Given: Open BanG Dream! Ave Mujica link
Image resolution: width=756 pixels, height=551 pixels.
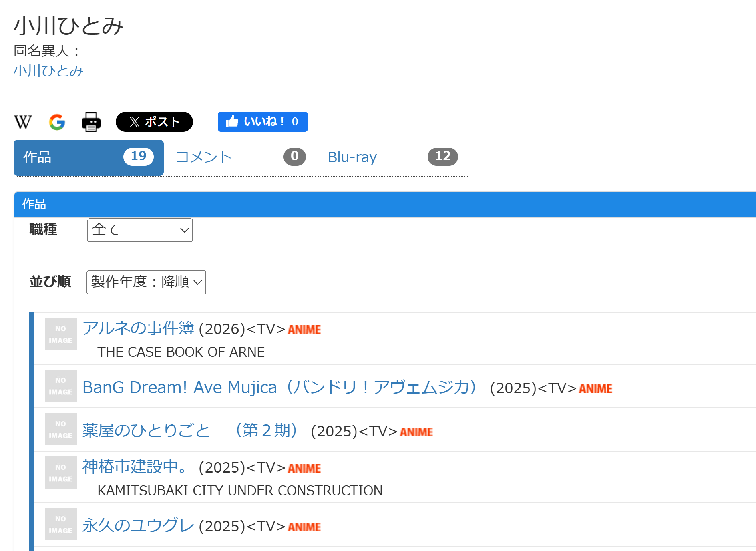Looking at the screenshot, I should pos(279,388).
